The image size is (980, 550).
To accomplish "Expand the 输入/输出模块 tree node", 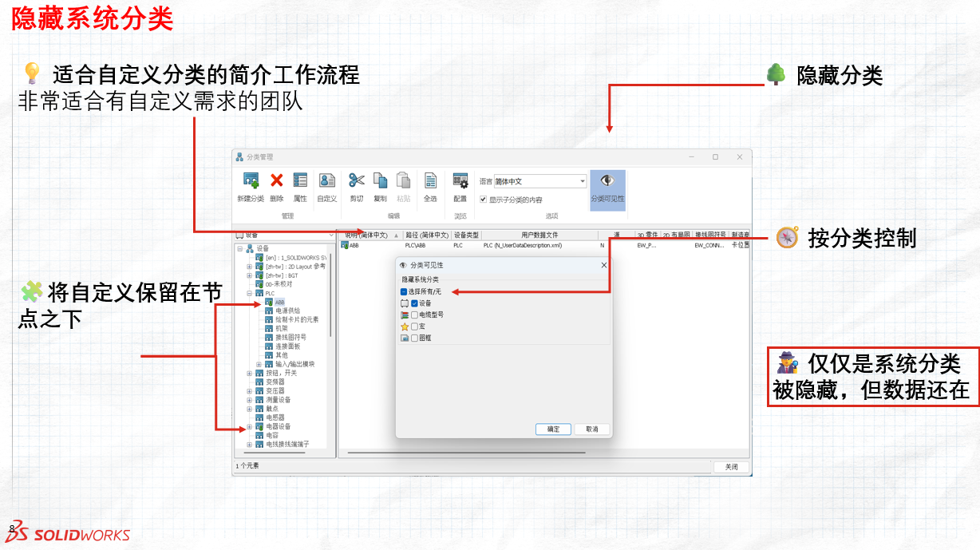I will pyautogui.click(x=259, y=364).
